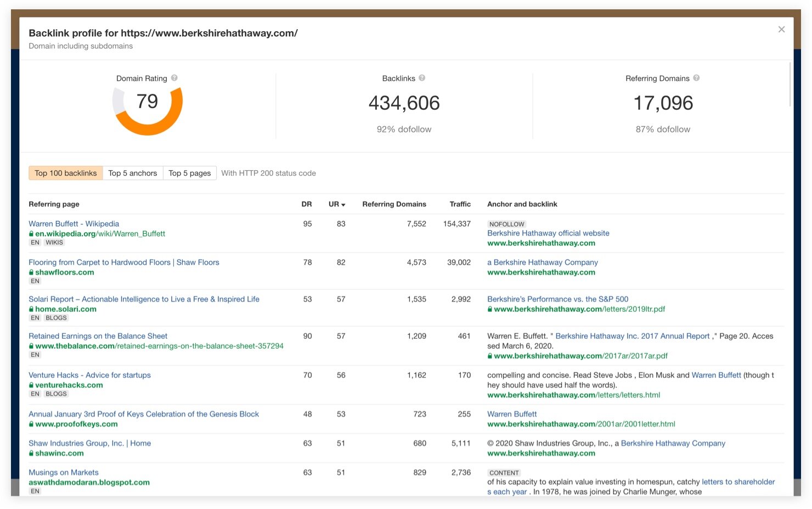
Task: Open www.proofofkeys.com URL
Action: (76, 424)
